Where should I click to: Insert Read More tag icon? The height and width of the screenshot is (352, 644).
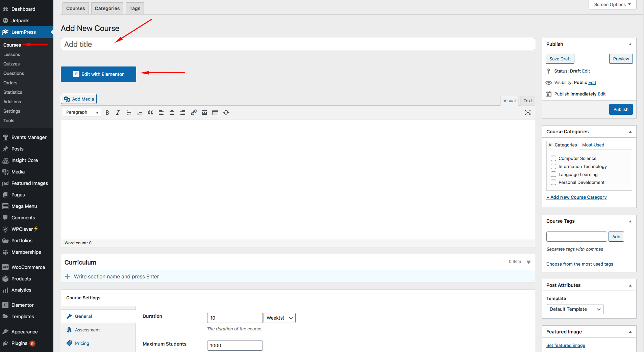click(204, 112)
